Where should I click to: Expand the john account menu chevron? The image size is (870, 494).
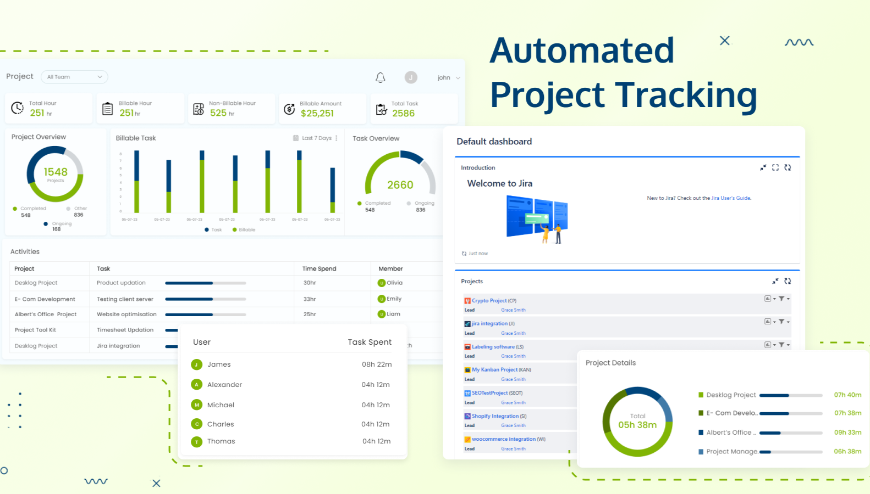coord(458,78)
